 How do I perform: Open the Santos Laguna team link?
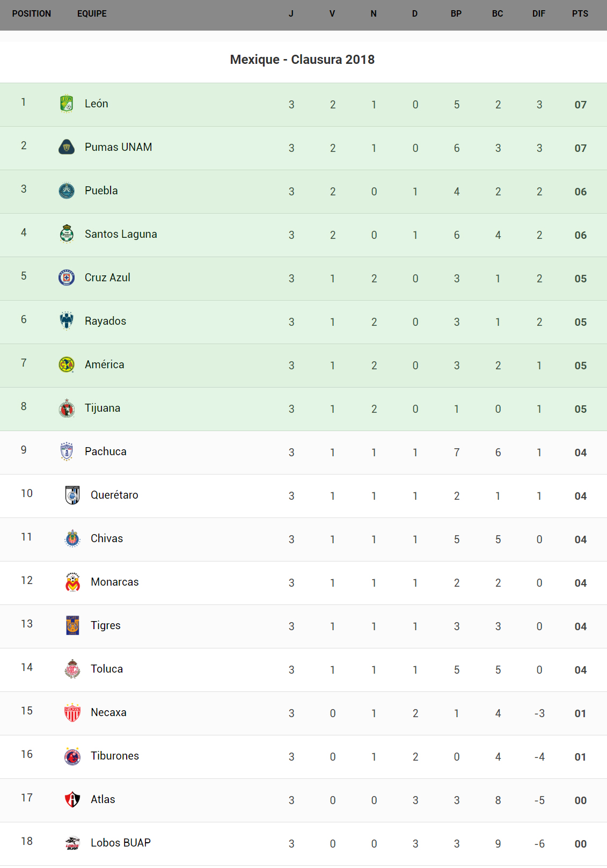click(121, 234)
